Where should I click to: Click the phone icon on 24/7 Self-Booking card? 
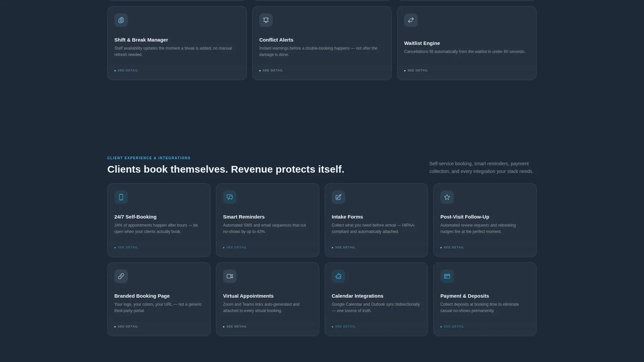(x=121, y=197)
